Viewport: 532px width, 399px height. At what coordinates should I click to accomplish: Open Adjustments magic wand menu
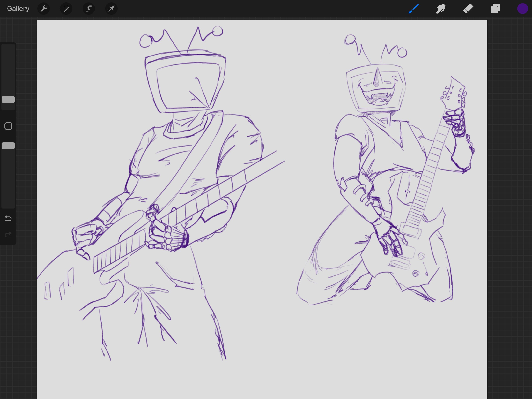(66, 9)
